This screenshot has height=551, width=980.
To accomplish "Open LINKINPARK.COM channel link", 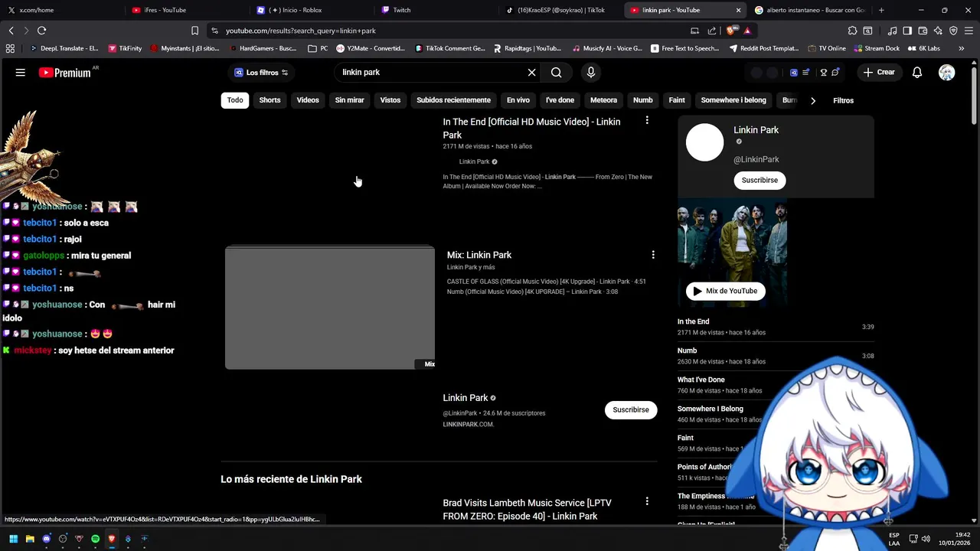I will coord(469,425).
